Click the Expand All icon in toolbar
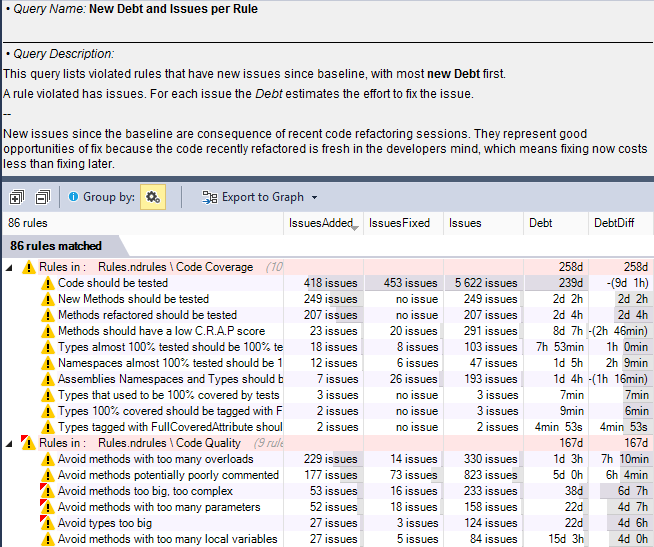The width and height of the screenshot is (654, 547). 17,197
